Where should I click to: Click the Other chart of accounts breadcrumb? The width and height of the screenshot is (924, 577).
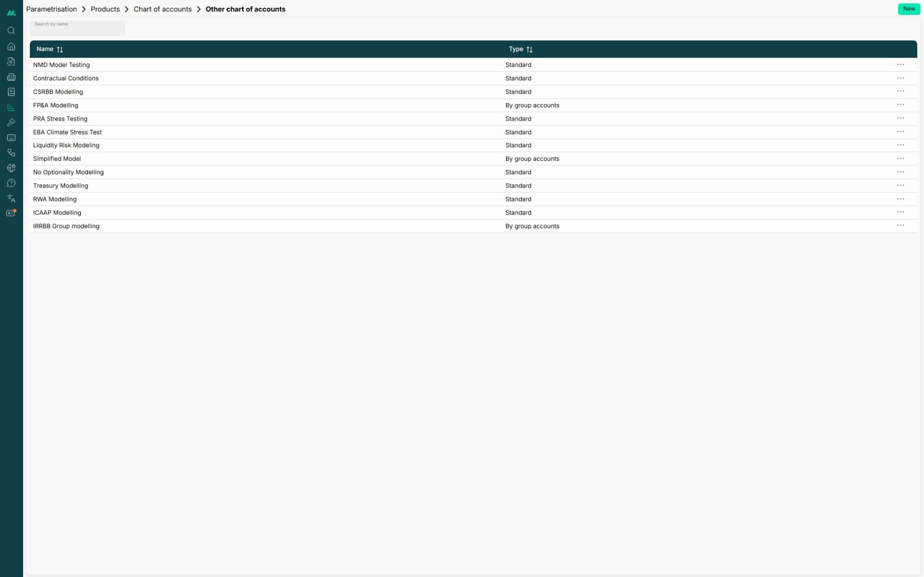pyautogui.click(x=245, y=9)
